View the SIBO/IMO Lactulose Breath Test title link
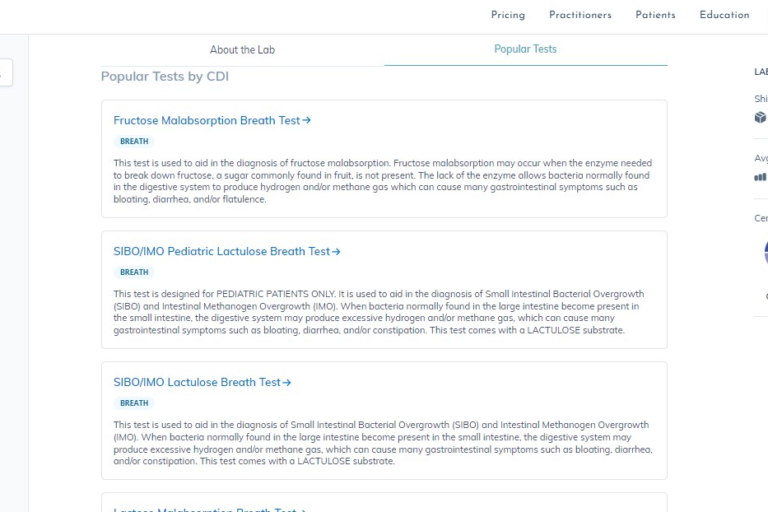 197,383
